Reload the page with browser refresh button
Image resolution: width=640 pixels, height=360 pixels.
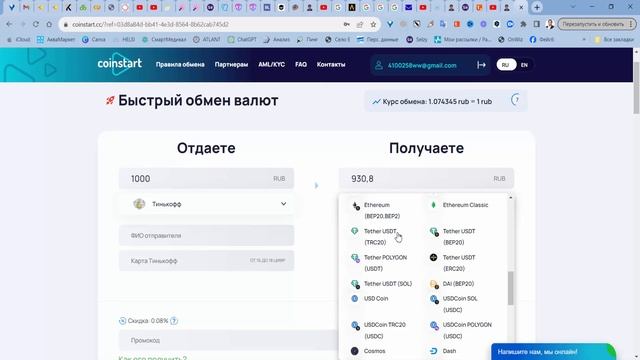[36, 24]
